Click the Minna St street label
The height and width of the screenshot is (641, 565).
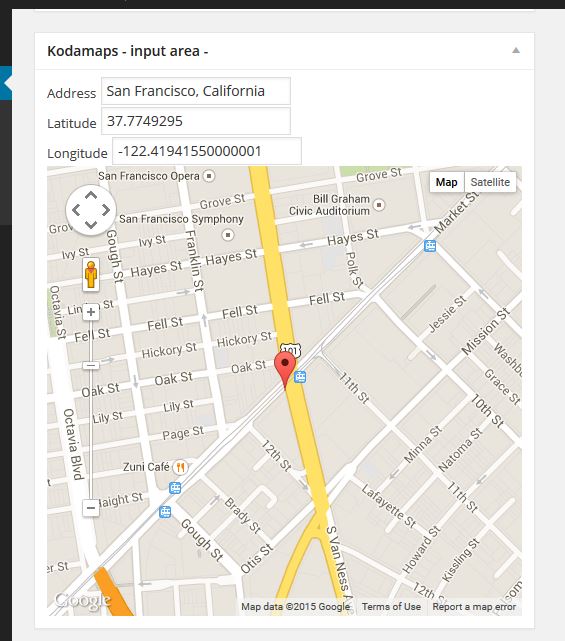[x=423, y=444]
